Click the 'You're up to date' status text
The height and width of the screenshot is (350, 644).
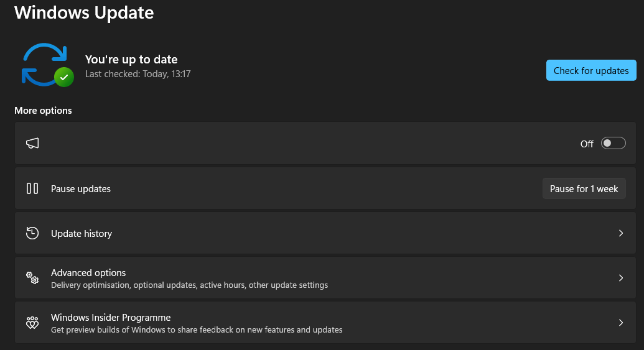(131, 60)
